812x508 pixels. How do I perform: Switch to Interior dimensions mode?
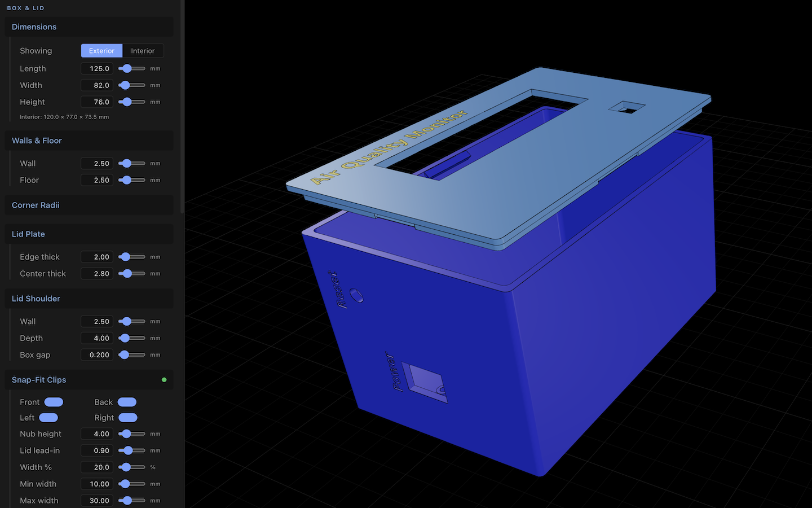(x=143, y=51)
